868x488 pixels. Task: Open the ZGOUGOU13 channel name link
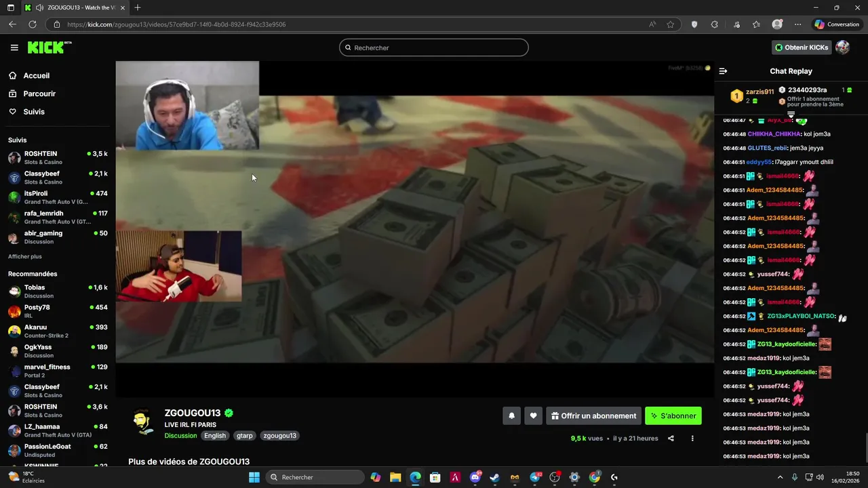193,413
